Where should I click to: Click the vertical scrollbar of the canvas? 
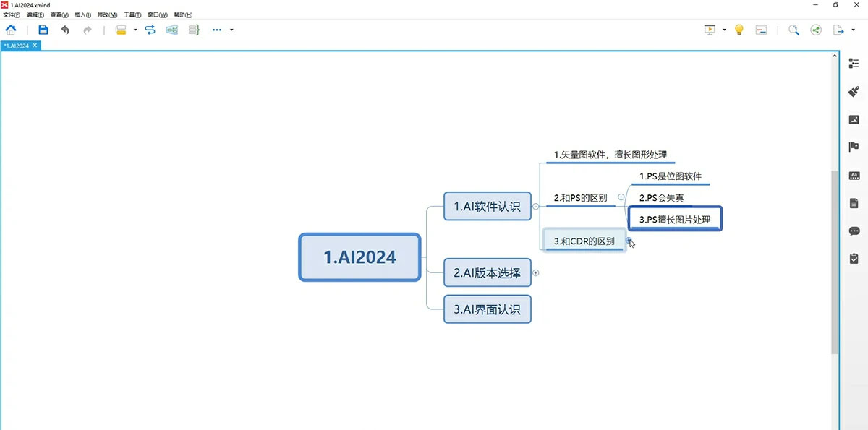pyautogui.click(x=835, y=262)
